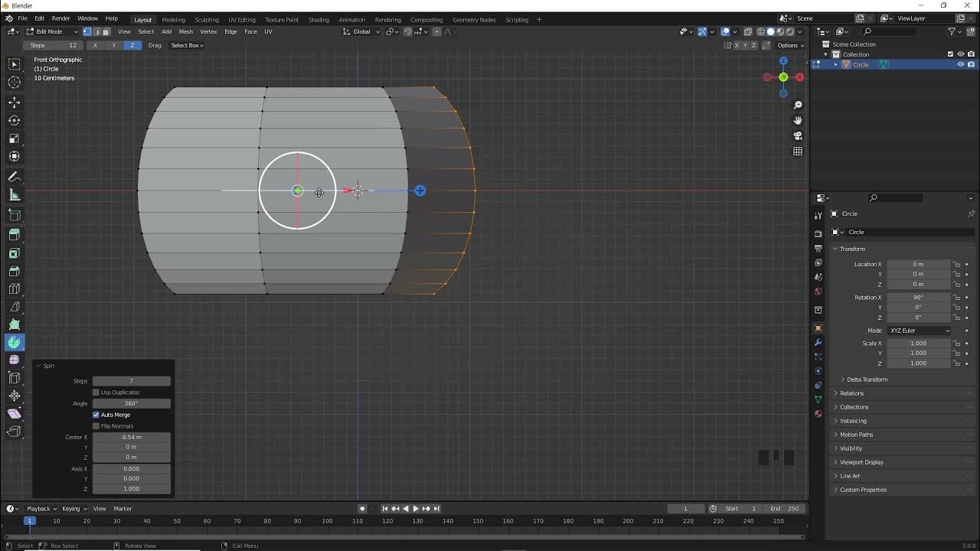Select the Shrink/Fatten tool

(15, 396)
